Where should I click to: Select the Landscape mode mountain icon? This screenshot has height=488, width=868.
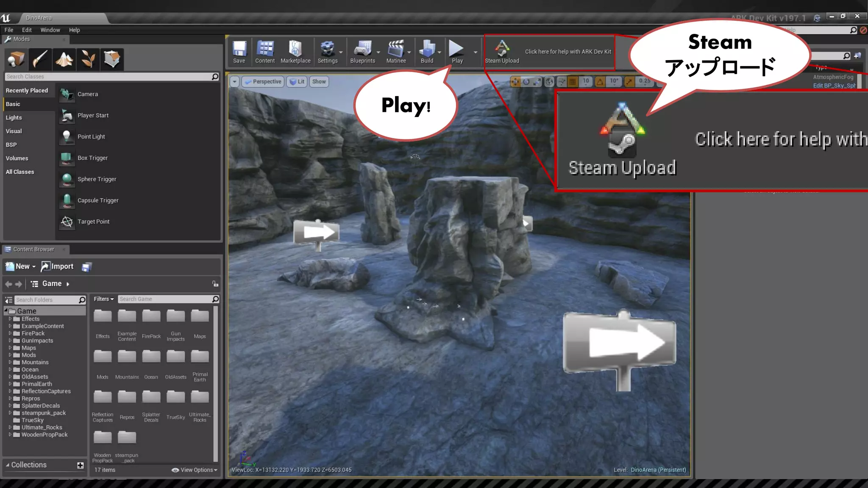point(64,59)
